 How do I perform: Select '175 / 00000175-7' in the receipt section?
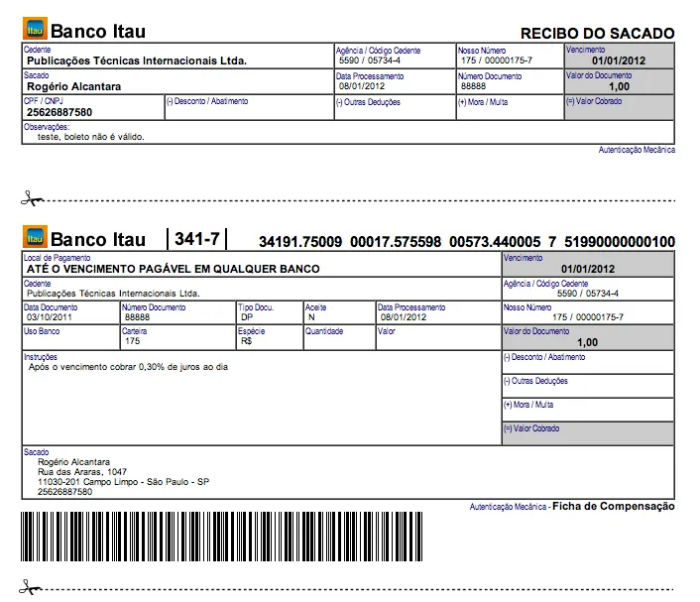(497, 60)
